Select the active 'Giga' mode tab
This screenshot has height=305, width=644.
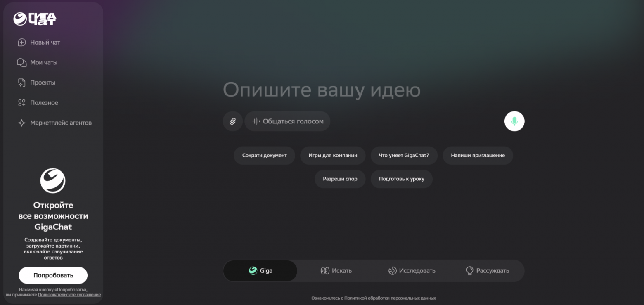(x=260, y=271)
